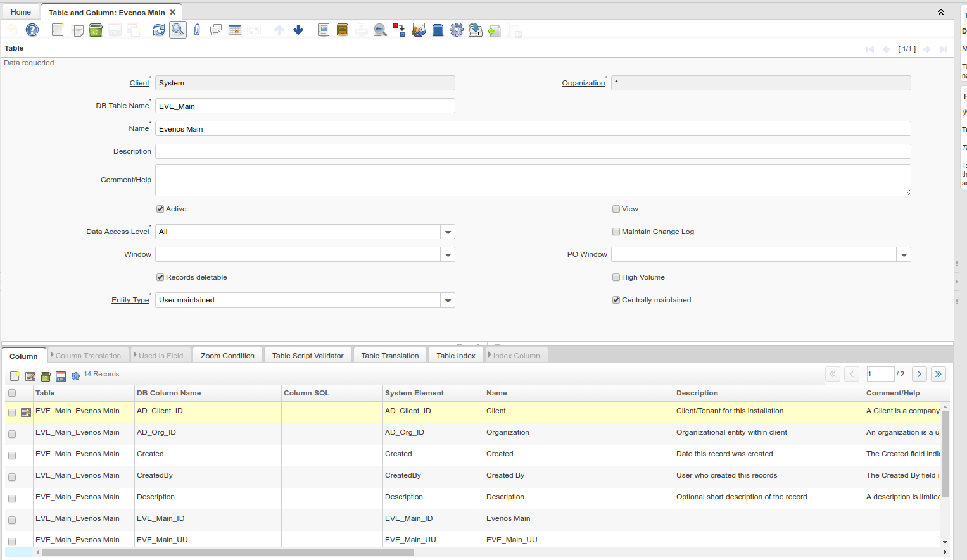Click the Help icon in toolbar
This screenshot has height=560, width=967.
(32, 30)
